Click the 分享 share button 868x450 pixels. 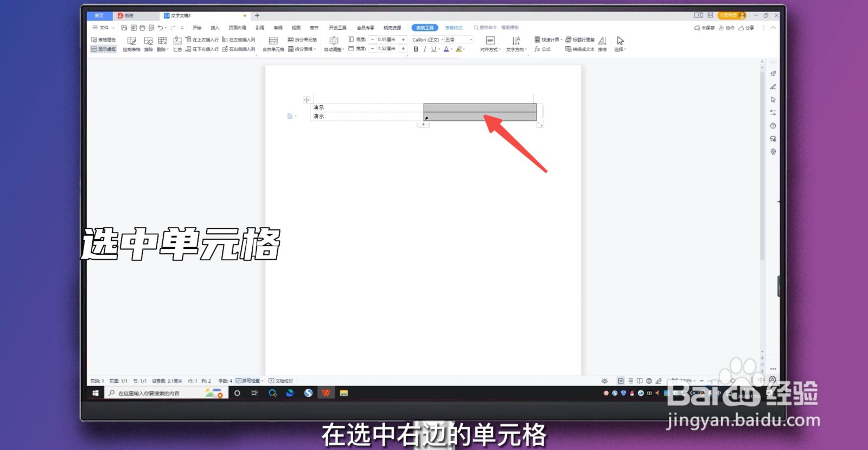pos(746,28)
